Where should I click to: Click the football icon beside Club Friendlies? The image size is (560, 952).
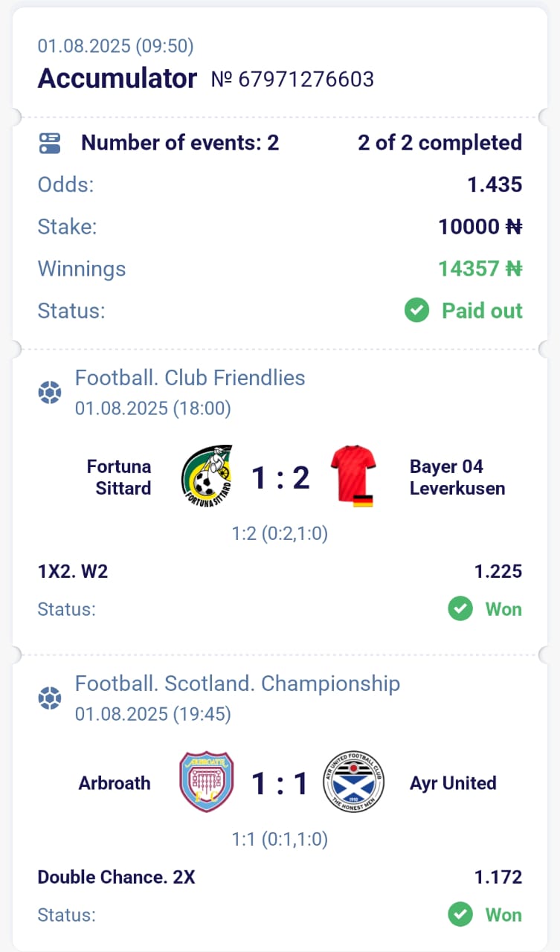(x=49, y=392)
